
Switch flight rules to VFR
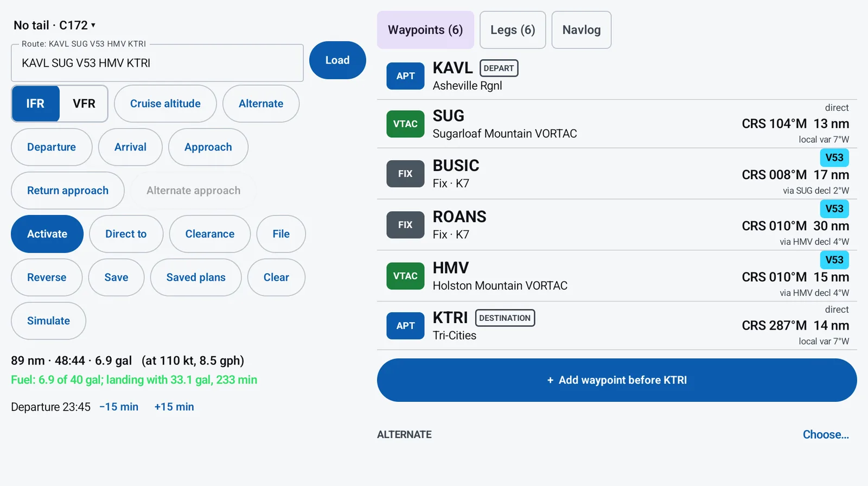84,104
